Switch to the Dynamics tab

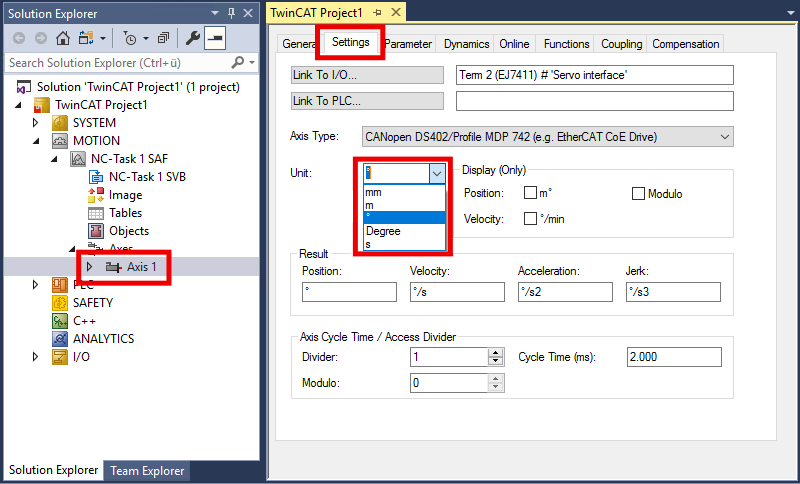(466, 44)
